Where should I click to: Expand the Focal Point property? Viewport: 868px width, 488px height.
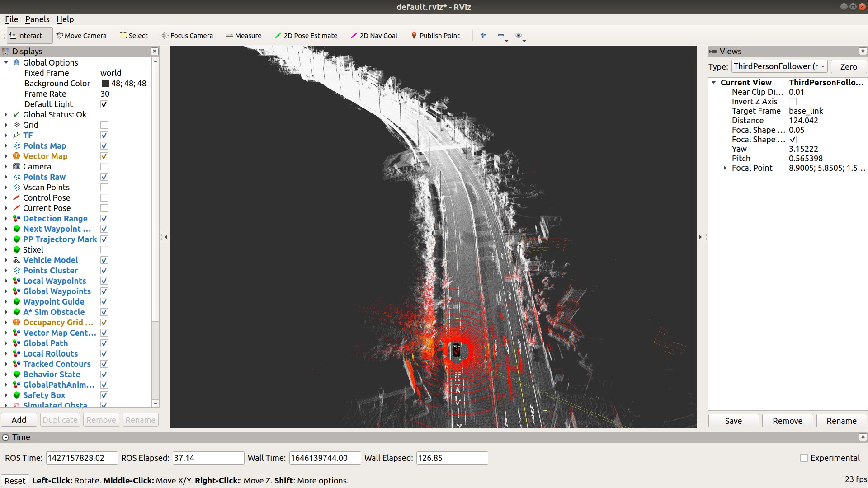726,168
